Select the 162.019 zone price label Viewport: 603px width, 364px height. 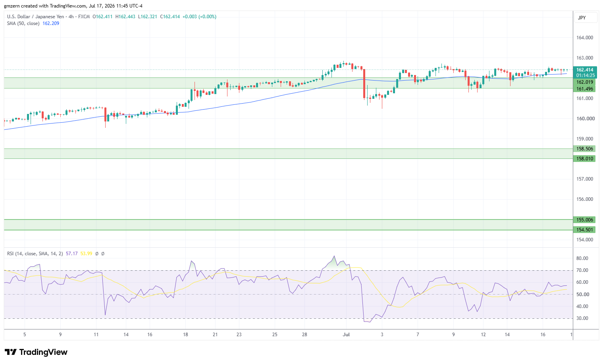pyautogui.click(x=584, y=83)
